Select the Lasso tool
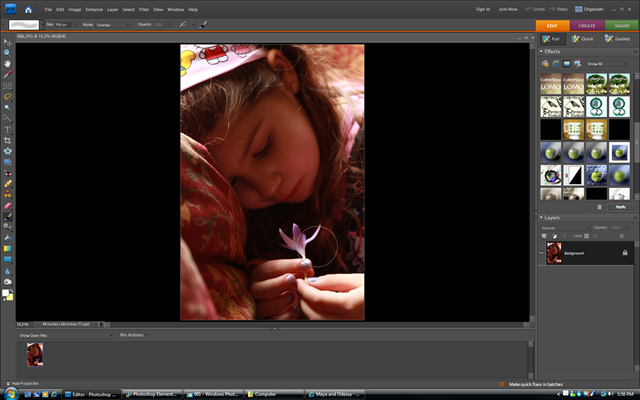This screenshot has height=400, width=640. click(7, 97)
